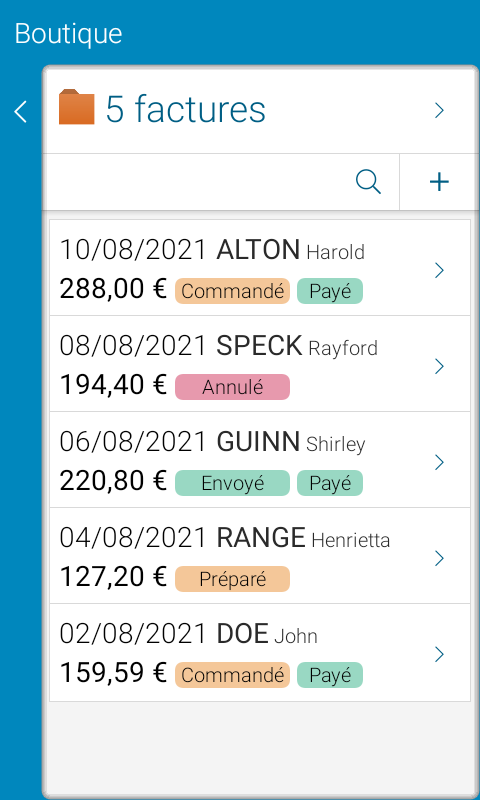
Task: Click the Payé badge on ALTON invoice
Action: click(330, 291)
